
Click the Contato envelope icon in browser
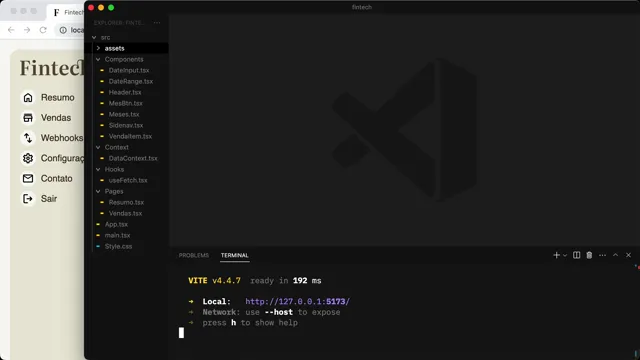(28, 178)
